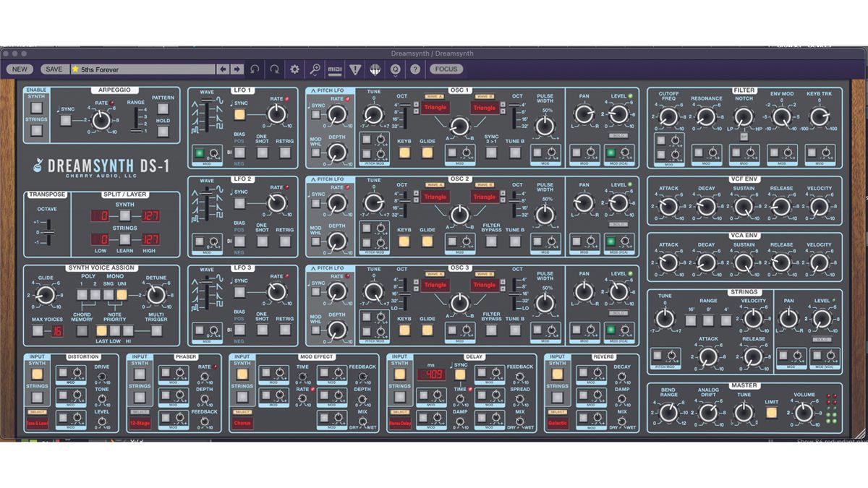
Task: Click the MIDI panic exclamation icon
Action: click(x=353, y=69)
